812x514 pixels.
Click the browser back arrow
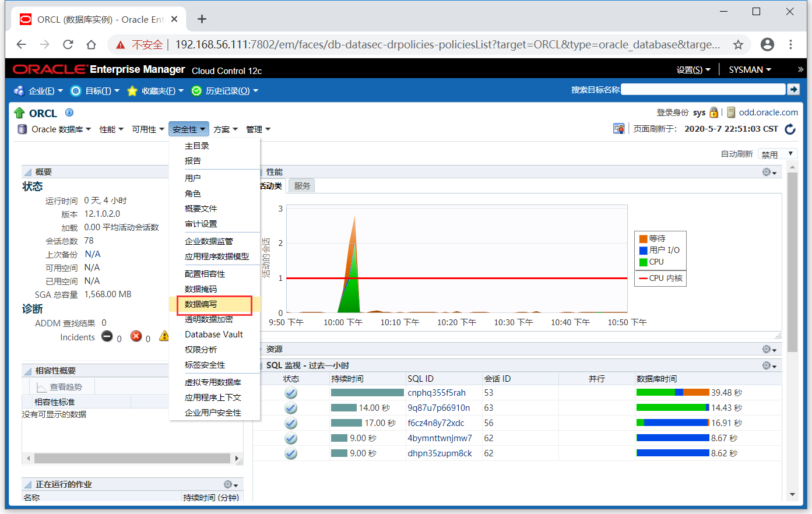point(22,44)
